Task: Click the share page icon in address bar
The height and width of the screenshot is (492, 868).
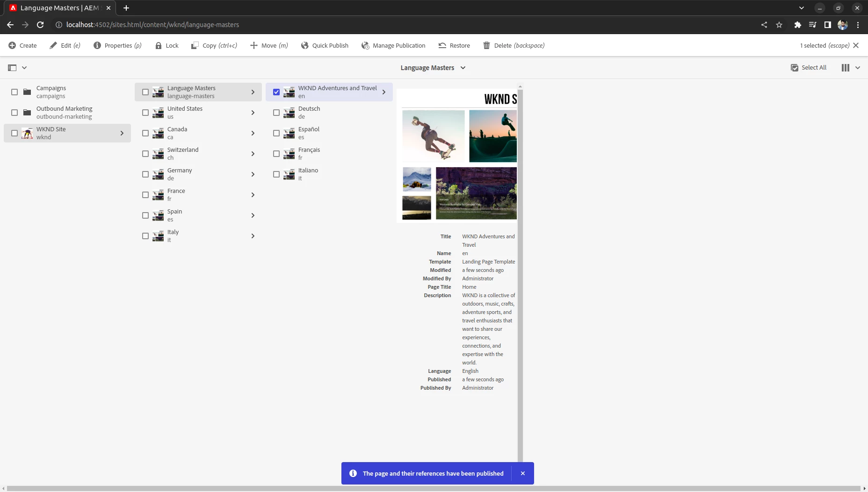Action: tap(764, 25)
